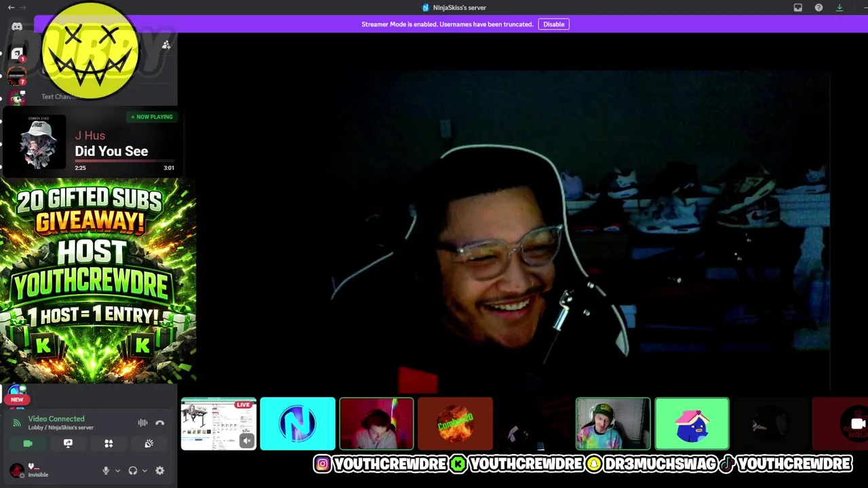Image resolution: width=868 pixels, height=488 pixels.
Task: Open the green-hat character server icon
Action: tap(18, 98)
